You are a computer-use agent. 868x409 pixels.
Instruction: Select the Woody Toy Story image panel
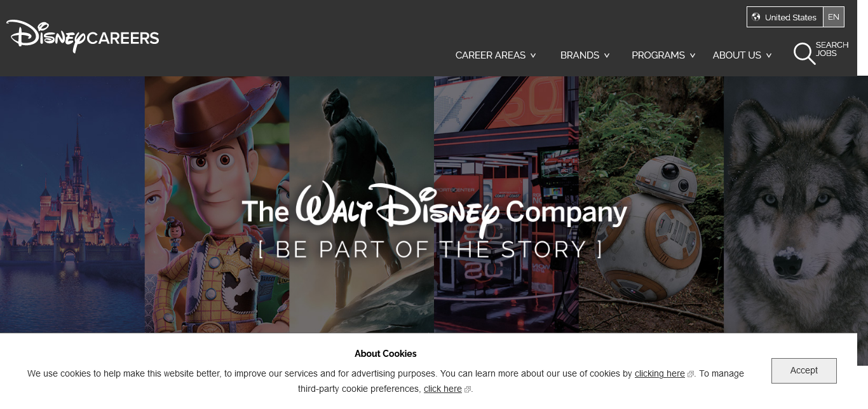pyautogui.click(x=217, y=204)
